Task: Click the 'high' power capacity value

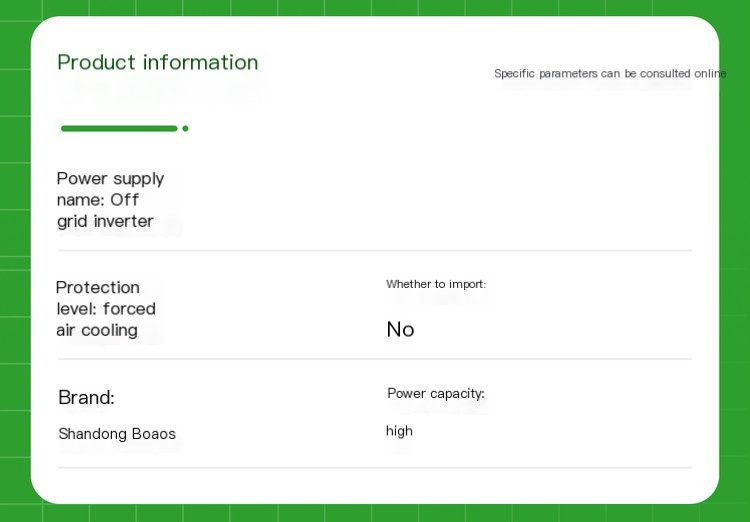Action: pyautogui.click(x=399, y=431)
